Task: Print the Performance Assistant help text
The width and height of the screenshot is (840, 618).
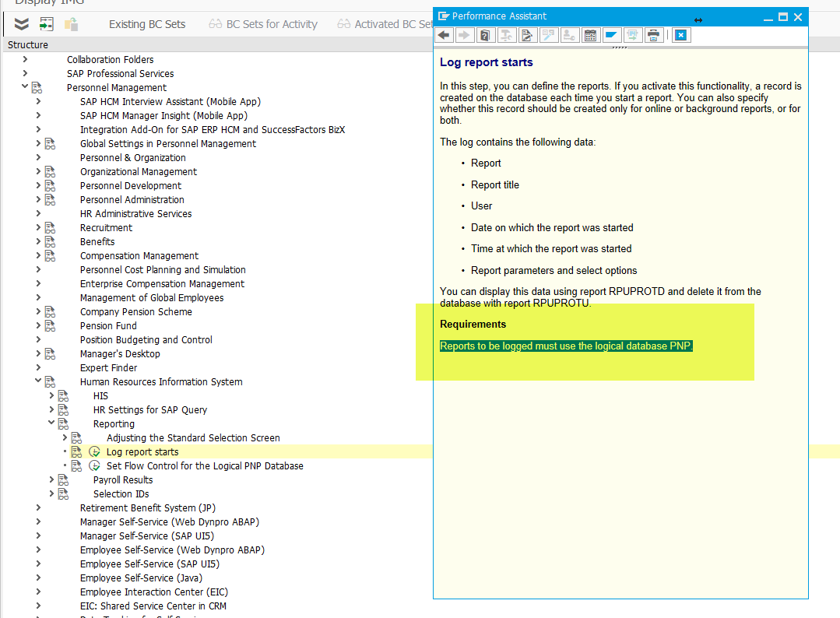Action: (x=654, y=35)
